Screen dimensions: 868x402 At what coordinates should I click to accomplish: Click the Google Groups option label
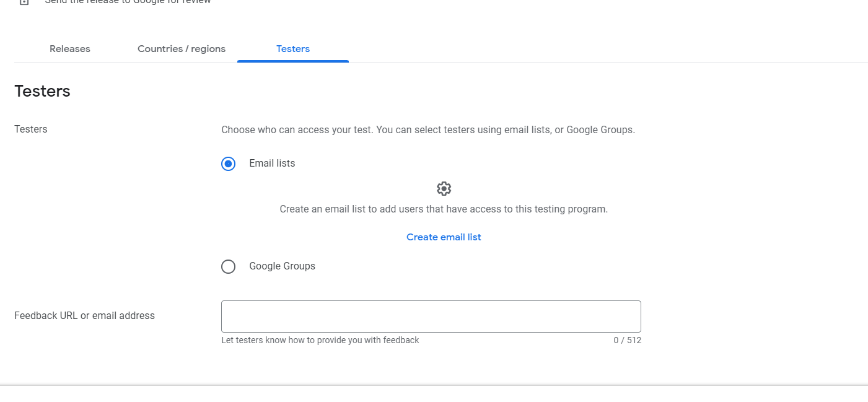click(x=282, y=266)
